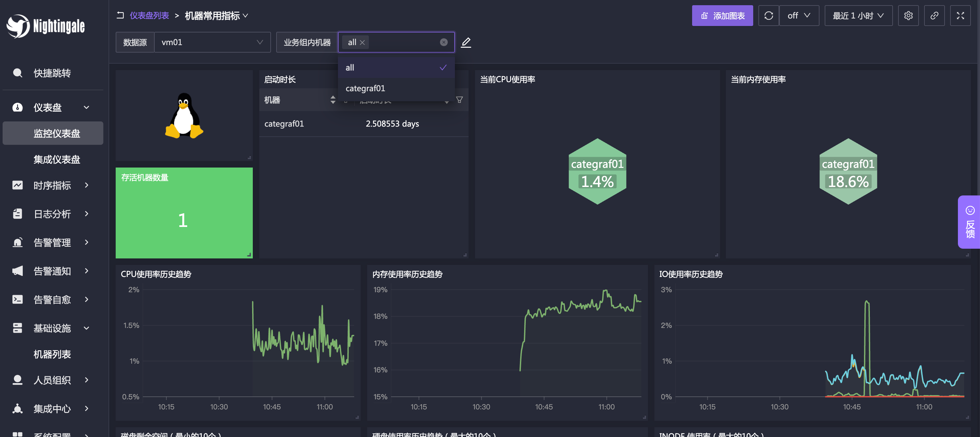Open the 集成中心 menu
The image size is (980, 437).
53,408
